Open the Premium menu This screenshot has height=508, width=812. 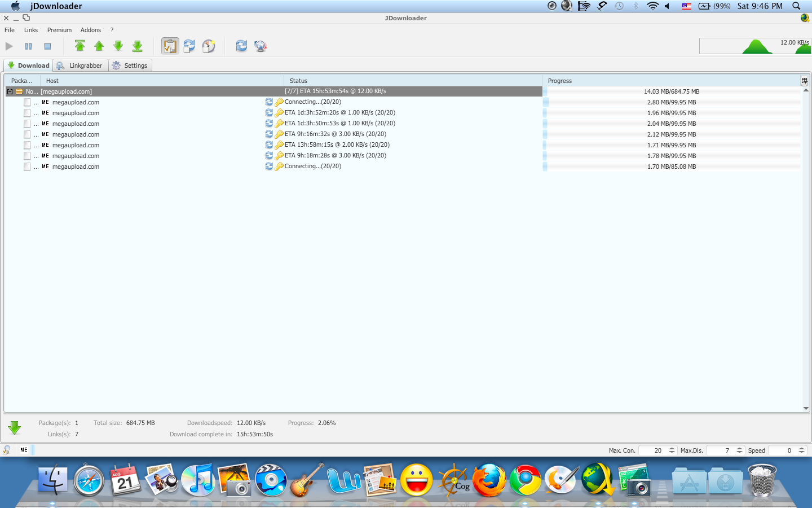click(x=59, y=30)
